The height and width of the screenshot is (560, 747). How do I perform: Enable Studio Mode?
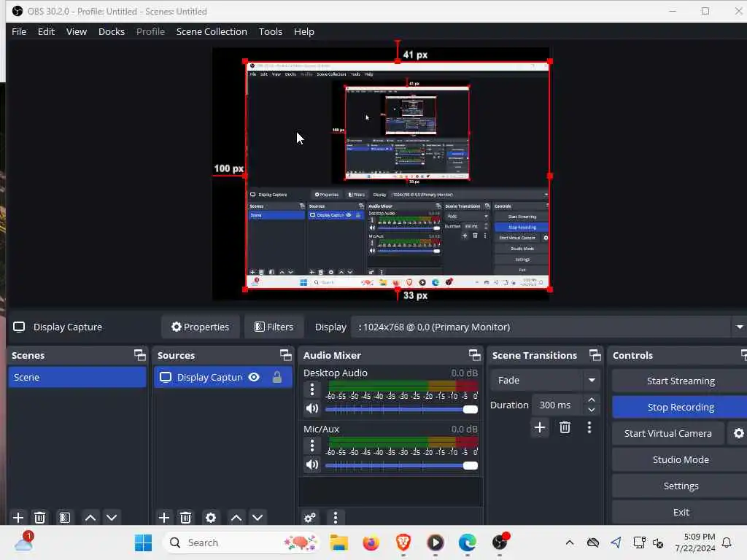(x=681, y=459)
